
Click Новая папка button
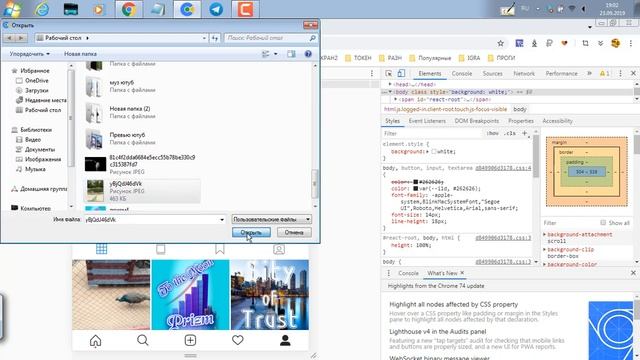point(80,54)
